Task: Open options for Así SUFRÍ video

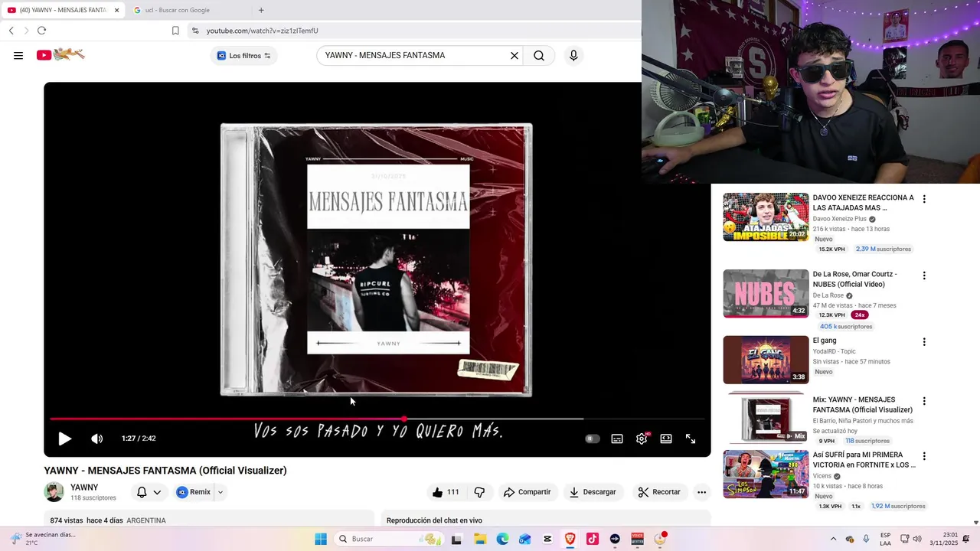Action: coord(924,456)
